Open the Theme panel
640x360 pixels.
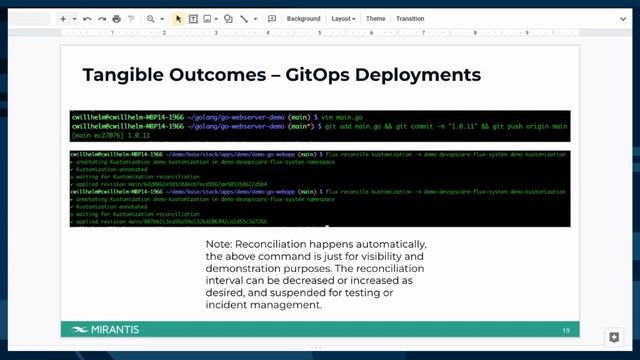tap(376, 19)
